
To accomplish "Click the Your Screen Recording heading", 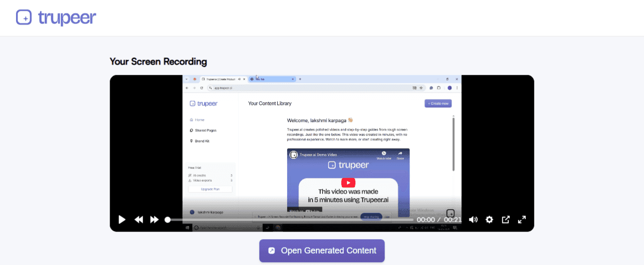I will pyautogui.click(x=158, y=62).
